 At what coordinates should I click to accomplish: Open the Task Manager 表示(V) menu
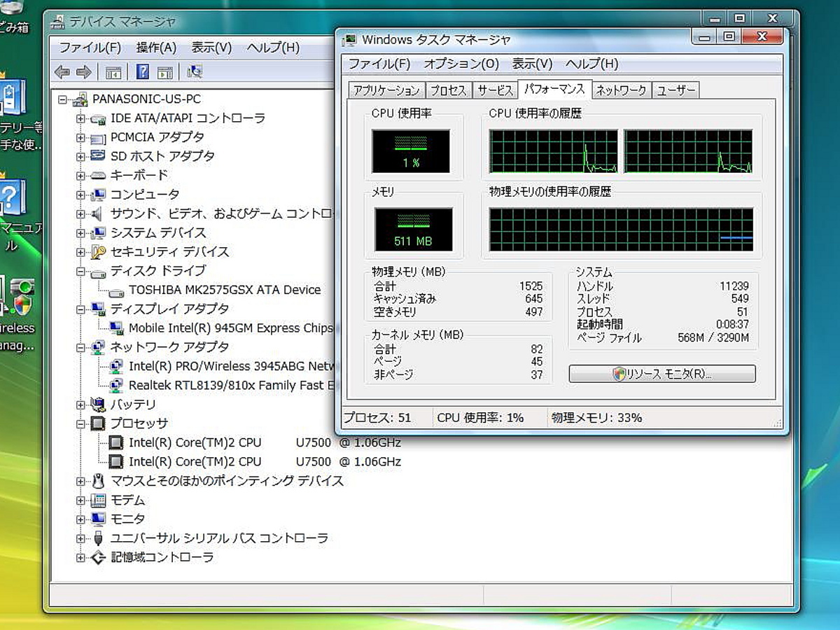point(532,64)
